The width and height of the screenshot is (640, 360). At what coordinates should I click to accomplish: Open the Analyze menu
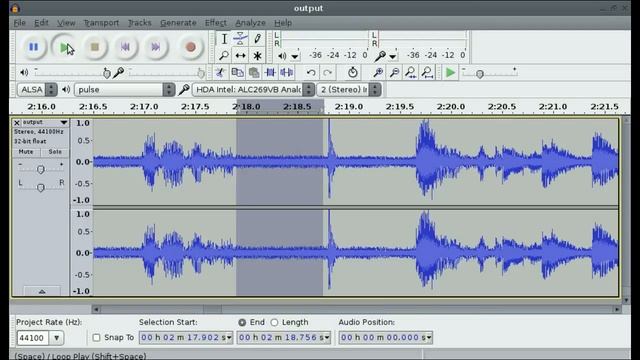coord(250,23)
